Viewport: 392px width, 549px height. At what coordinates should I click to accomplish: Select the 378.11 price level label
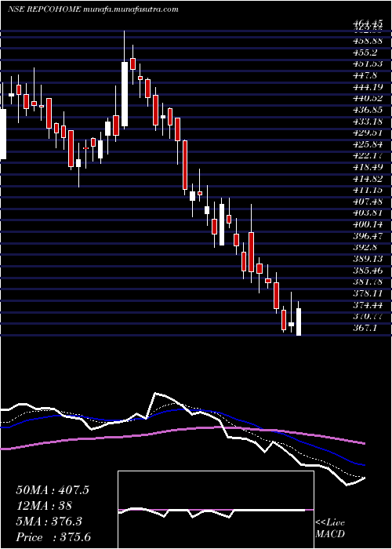(x=368, y=293)
